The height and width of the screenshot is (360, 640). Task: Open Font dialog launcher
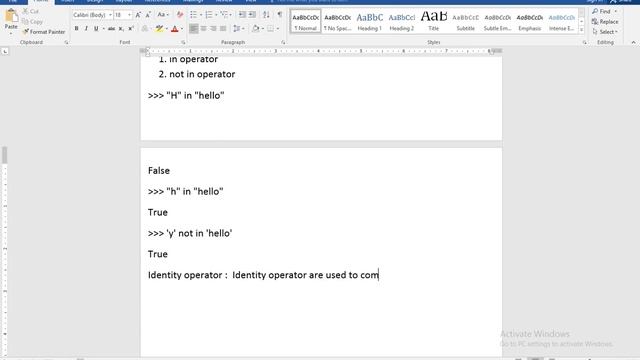pos(183,42)
